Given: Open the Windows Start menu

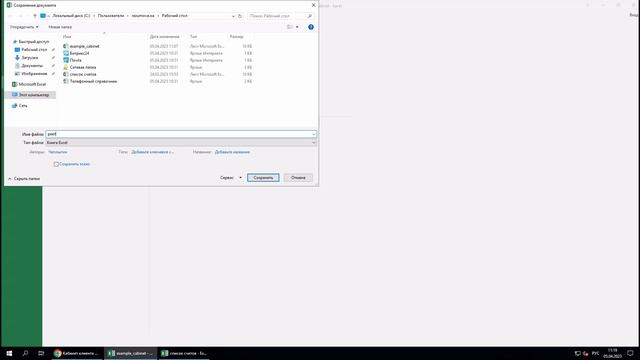Looking at the screenshot, I should (x=9, y=353).
